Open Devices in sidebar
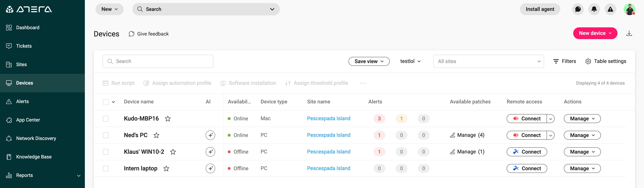Viewport: 644px width, 188px height. coord(42,83)
